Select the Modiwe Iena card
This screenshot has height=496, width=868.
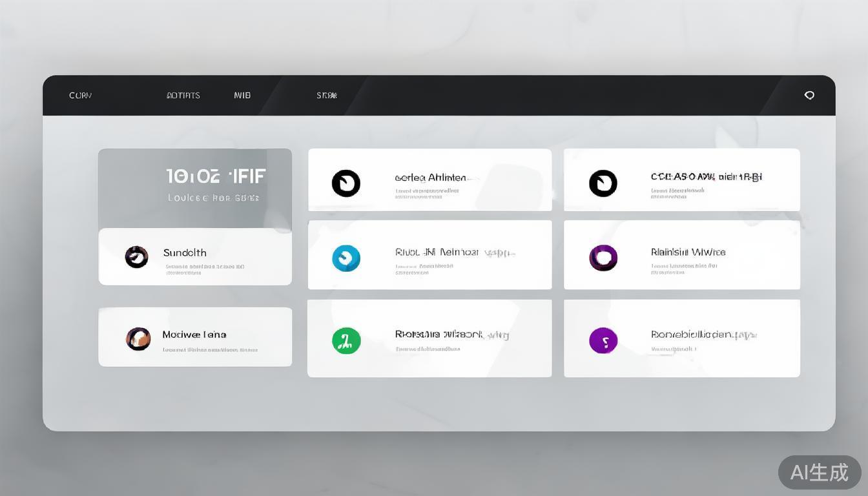coord(195,336)
